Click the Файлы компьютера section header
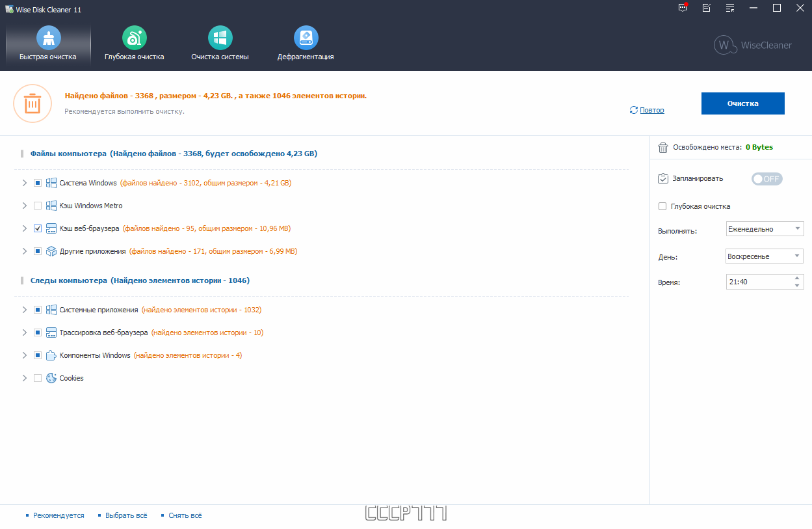This screenshot has width=812, height=529. pos(174,154)
